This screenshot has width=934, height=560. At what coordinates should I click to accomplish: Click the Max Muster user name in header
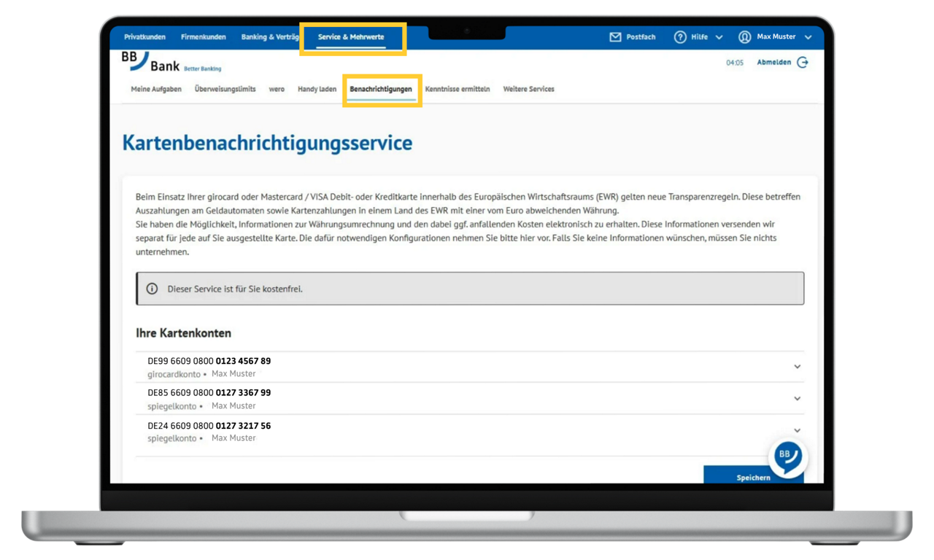tap(776, 37)
